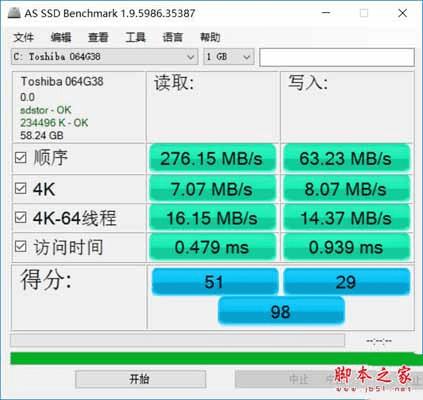Click the empty text field beside 1 GB
Viewport: 423px width, 400px height.
coord(337,57)
